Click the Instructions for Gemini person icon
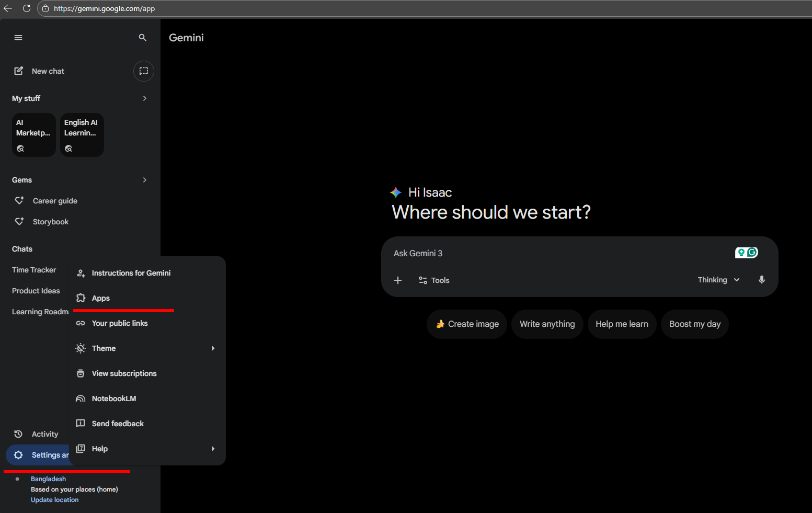This screenshot has height=513, width=812. click(81, 273)
